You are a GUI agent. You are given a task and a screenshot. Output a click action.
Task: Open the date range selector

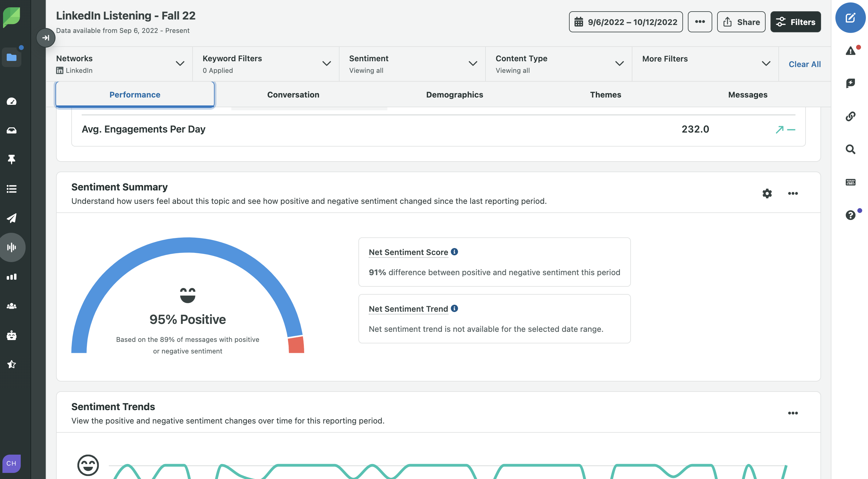(625, 22)
